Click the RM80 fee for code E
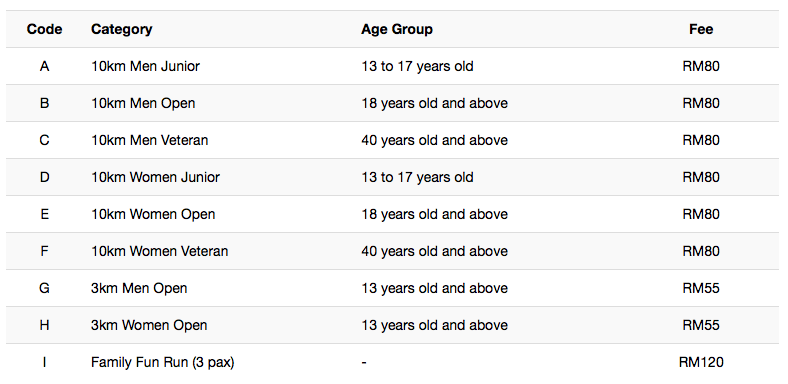788x384 pixels. [701, 214]
